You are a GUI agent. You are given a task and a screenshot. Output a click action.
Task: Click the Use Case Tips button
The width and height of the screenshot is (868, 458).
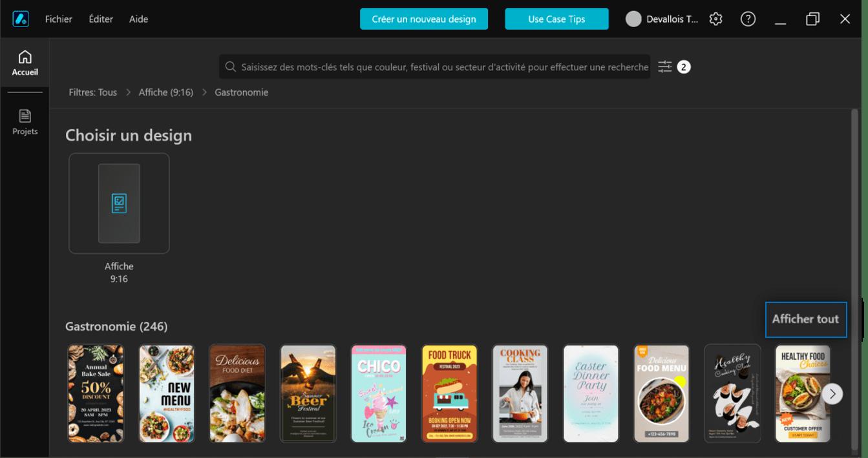556,19
